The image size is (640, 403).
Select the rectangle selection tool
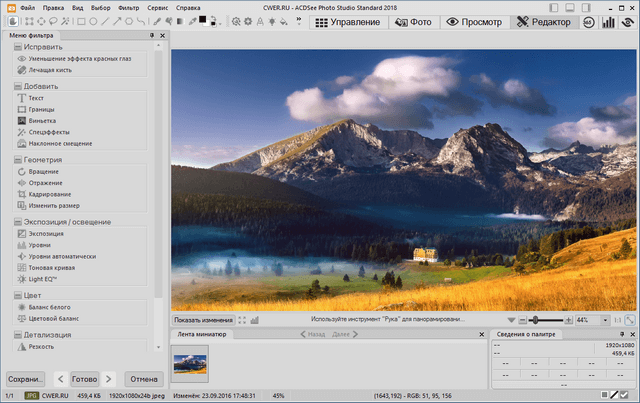[x=29, y=21]
